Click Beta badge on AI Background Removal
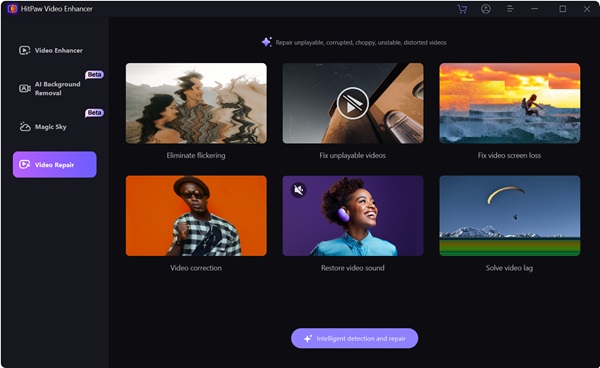 [94, 74]
